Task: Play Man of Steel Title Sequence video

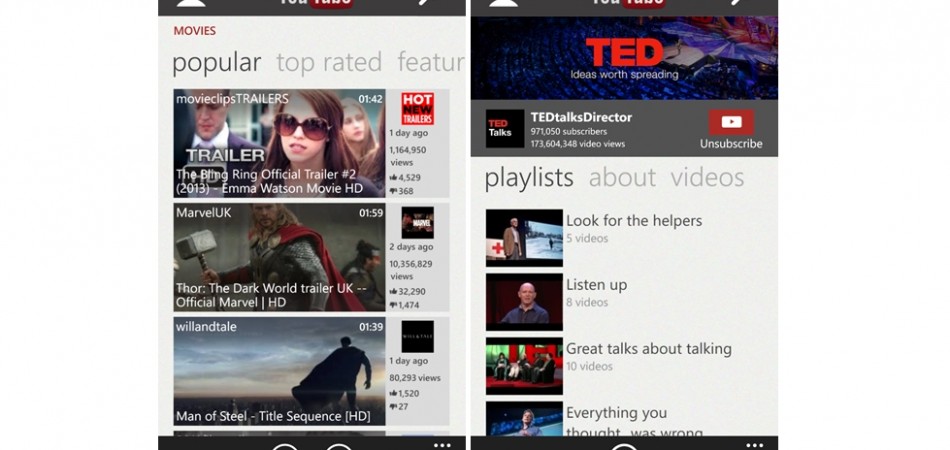Action: (279, 372)
